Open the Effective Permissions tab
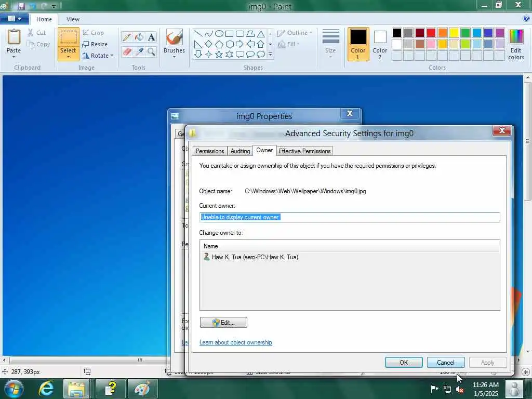This screenshot has width=532, height=399. pos(304,151)
